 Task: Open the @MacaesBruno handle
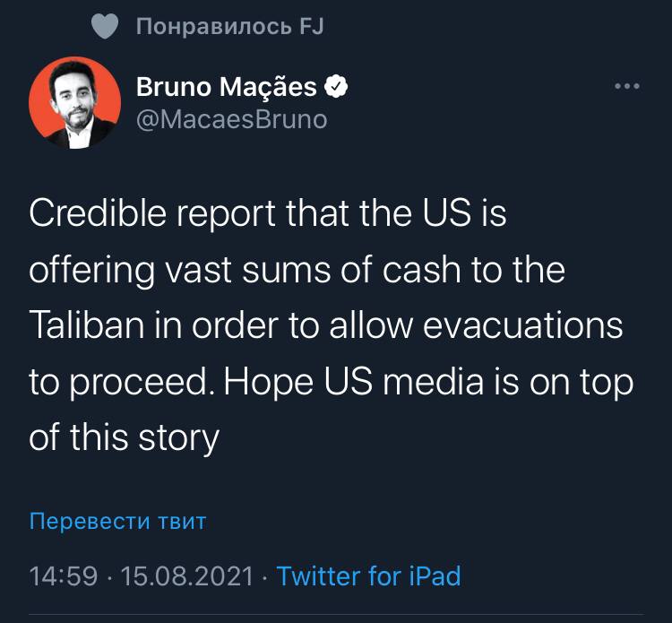(231, 119)
